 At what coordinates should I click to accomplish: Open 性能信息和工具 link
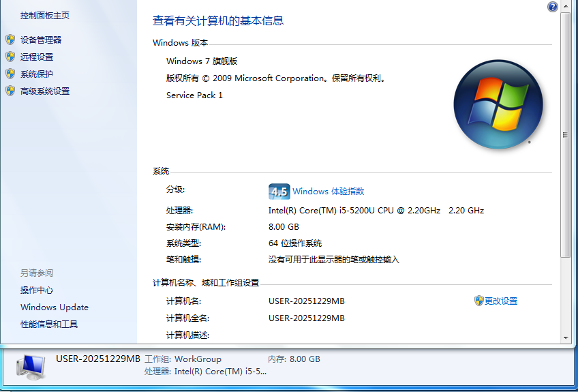click(49, 324)
